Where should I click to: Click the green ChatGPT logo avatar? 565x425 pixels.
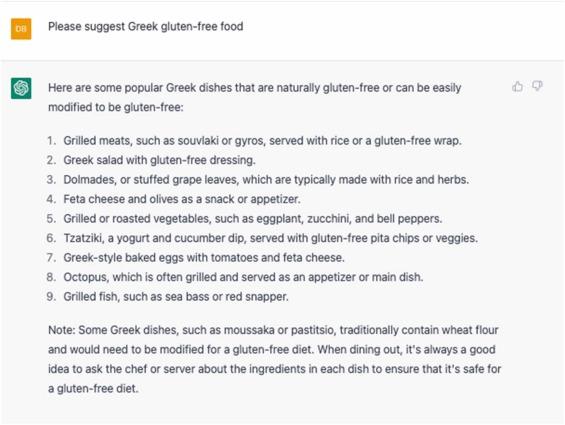[21, 88]
